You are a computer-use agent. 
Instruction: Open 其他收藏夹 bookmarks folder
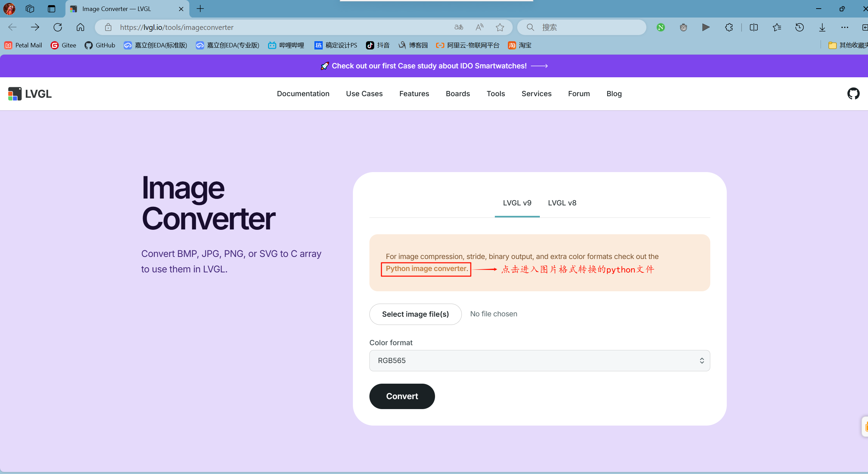click(848, 45)
